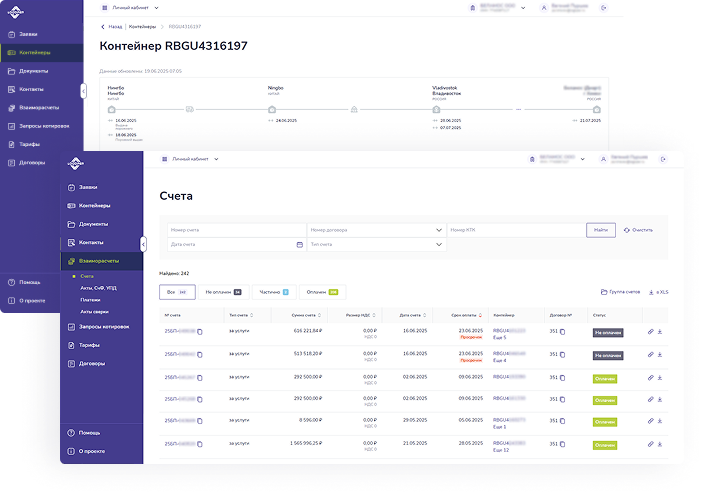Expand the Личный кабинет dropdown in front window
This screenshot has width=707, height=499.
pyautogui.click(x=195, y=159)
